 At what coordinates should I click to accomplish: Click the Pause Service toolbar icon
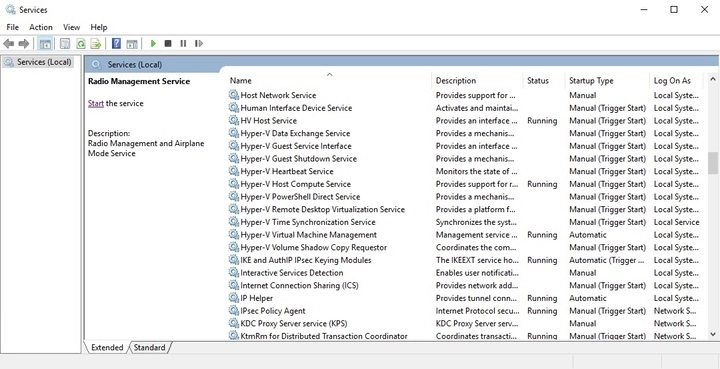tap(183, 44)
